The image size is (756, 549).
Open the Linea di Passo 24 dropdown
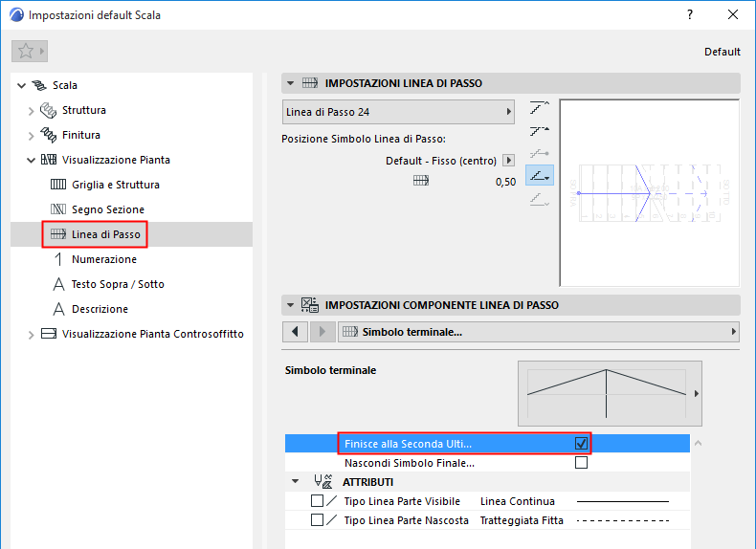[x=398, y=112]
